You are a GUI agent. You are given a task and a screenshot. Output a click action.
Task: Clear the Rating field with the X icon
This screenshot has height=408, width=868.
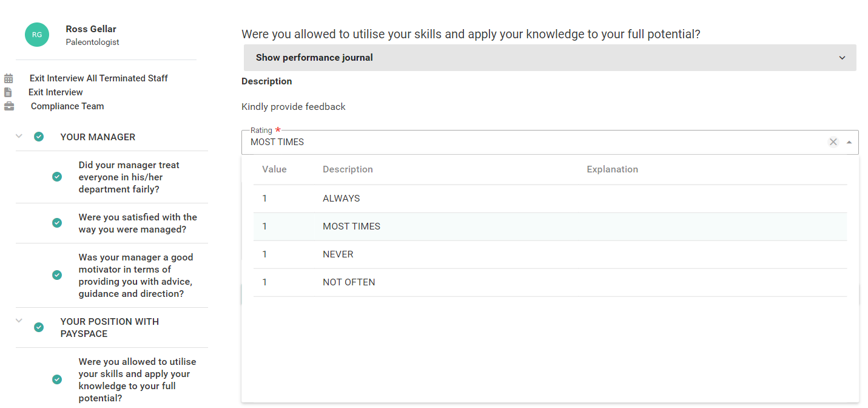click(x=833, y=142)
